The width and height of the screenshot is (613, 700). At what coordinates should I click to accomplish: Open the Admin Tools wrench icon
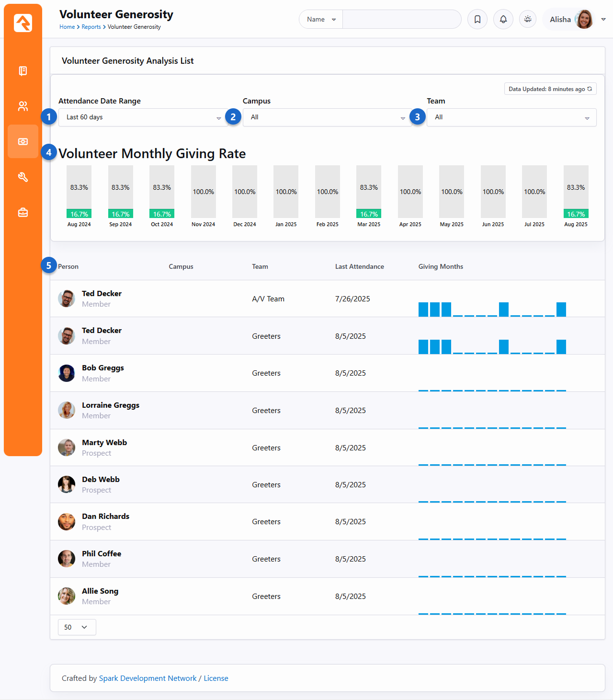click(x=23, y=177)
